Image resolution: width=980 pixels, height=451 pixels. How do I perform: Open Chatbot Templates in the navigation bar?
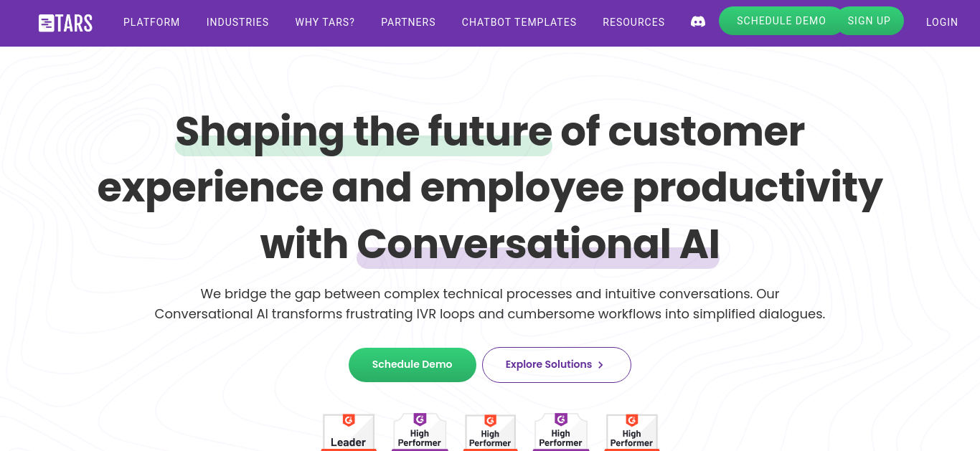(x=519, y=22)
